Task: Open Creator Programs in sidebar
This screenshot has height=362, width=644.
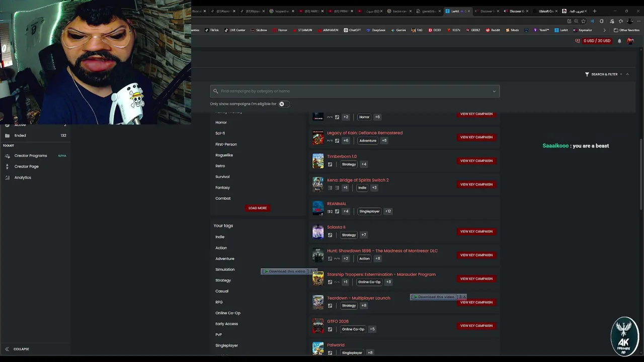Action: (x=31, y=156)
